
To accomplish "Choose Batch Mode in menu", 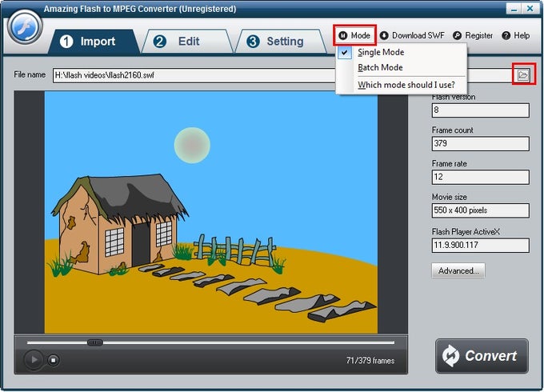I will pos(402,67).
